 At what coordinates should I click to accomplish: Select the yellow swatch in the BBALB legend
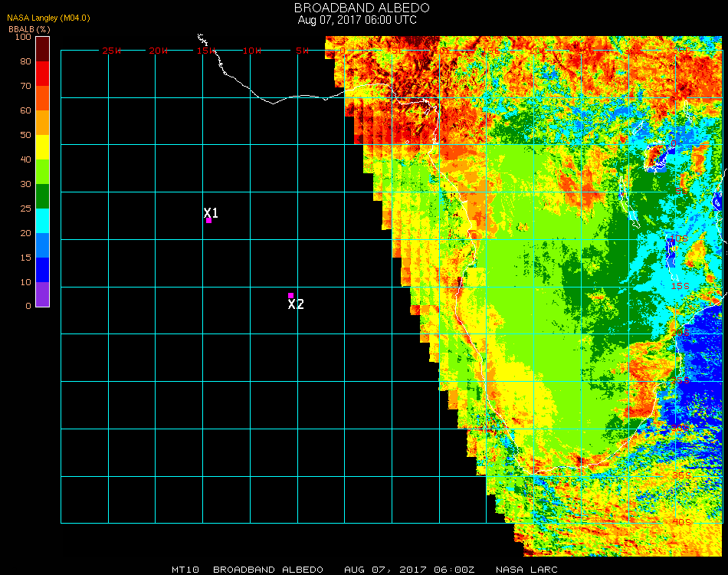(43, 147)
